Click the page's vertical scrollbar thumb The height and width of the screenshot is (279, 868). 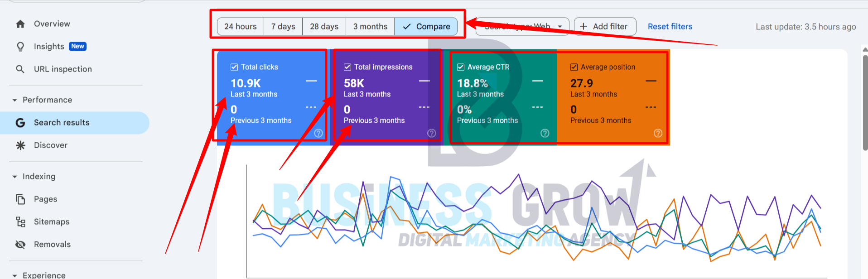pos(865,102)
